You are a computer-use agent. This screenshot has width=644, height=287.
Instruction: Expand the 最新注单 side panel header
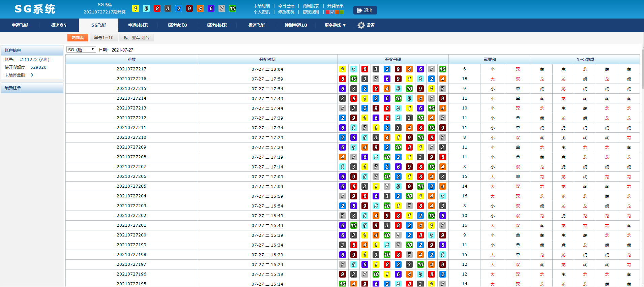(32, 88)
